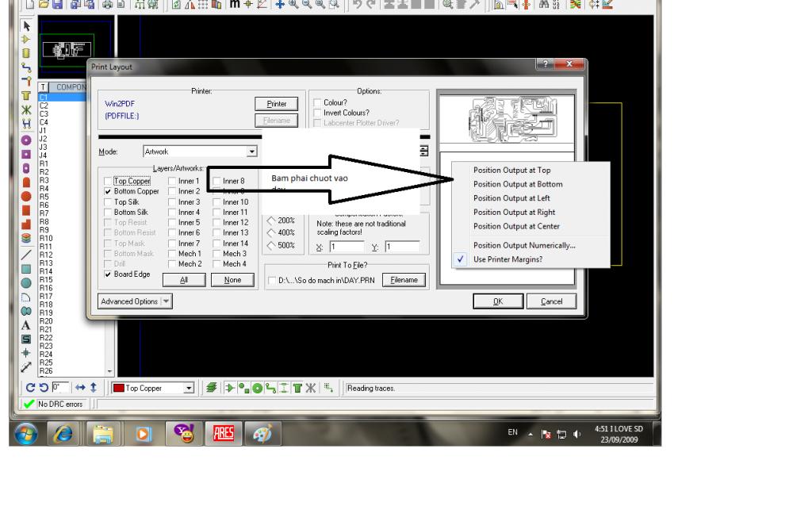The width and height of the screenshot is (812, 510).
Task: Enable the Top Copper layer checkbox
Action: [x=108, y=181]
